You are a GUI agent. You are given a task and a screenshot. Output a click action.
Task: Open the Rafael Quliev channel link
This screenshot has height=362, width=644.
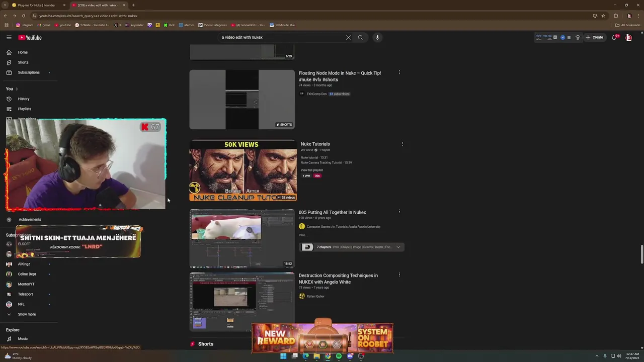click(x=315, y=296)
